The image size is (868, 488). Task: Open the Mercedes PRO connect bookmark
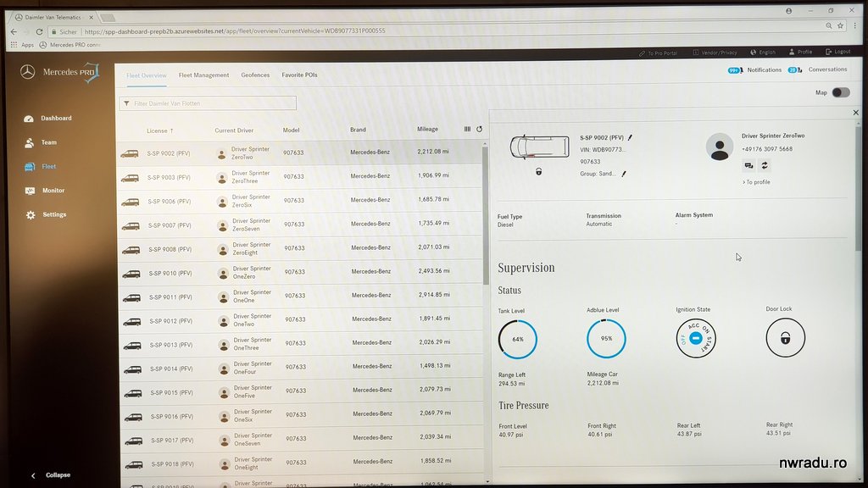tap(70, 45)
